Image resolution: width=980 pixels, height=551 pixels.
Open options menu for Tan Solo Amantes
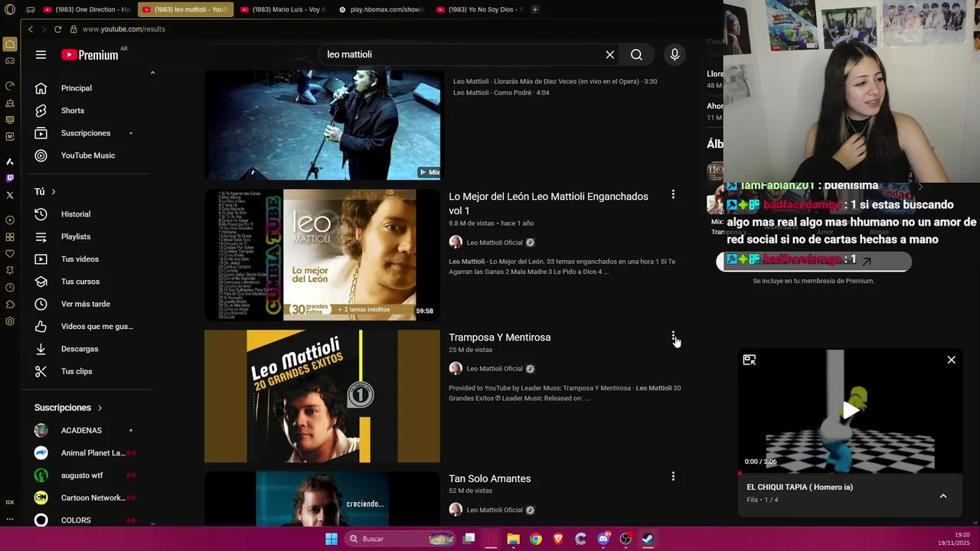coord(673,477)
